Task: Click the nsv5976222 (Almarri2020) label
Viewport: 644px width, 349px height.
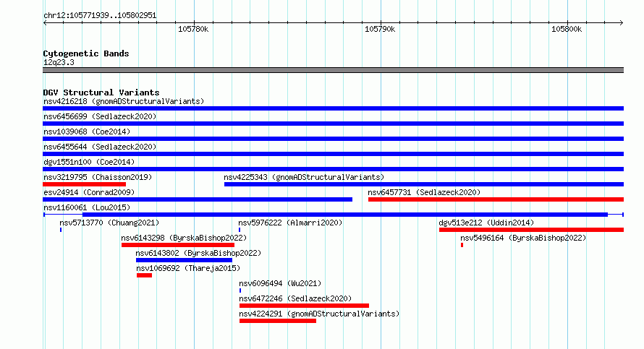Action: 290,223
